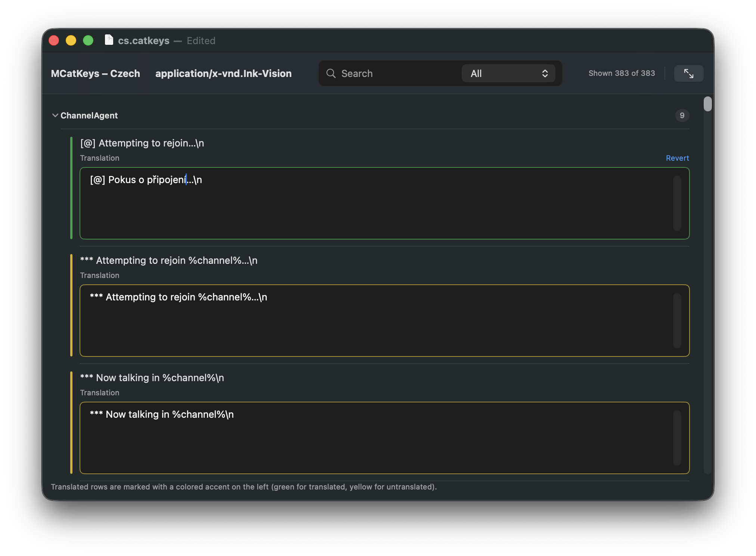Click Revert link for first translation
The image size is (756, 556).
(x=677, y=158)
